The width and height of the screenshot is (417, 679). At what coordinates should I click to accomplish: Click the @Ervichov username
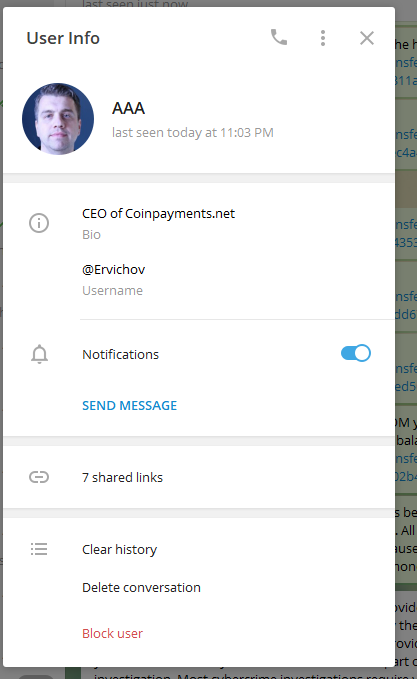click(113, 269)
